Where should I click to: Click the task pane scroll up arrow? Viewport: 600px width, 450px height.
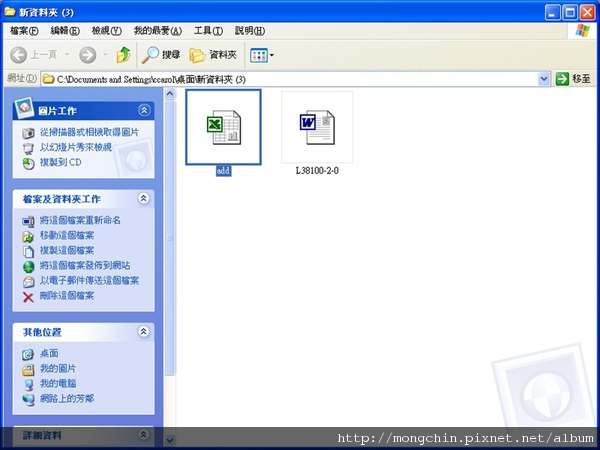(x=170, y=94)
